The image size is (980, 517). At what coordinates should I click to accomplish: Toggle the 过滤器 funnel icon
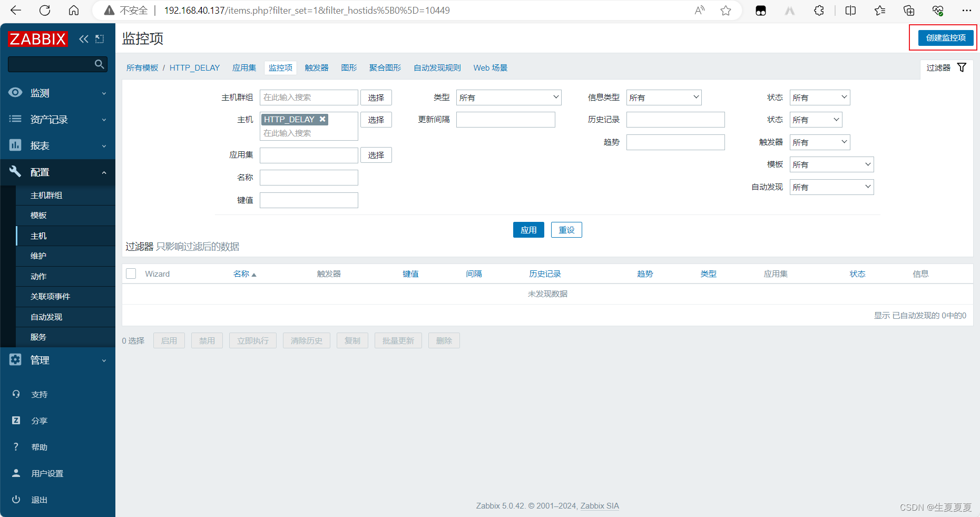point(962,67)
